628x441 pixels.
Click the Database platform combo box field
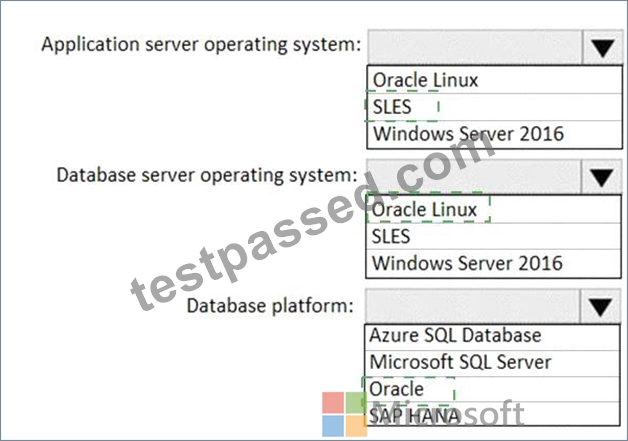[x=473, y=307]
